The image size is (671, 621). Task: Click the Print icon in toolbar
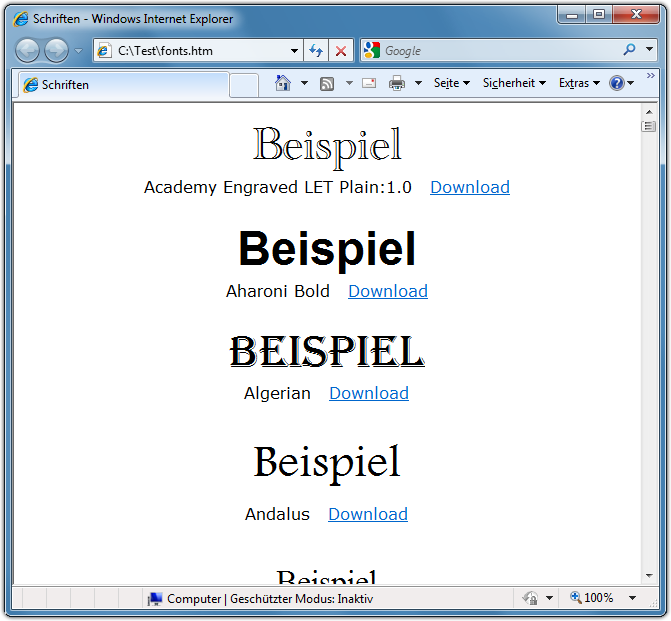pyautogui.click(x=397, y=84)
